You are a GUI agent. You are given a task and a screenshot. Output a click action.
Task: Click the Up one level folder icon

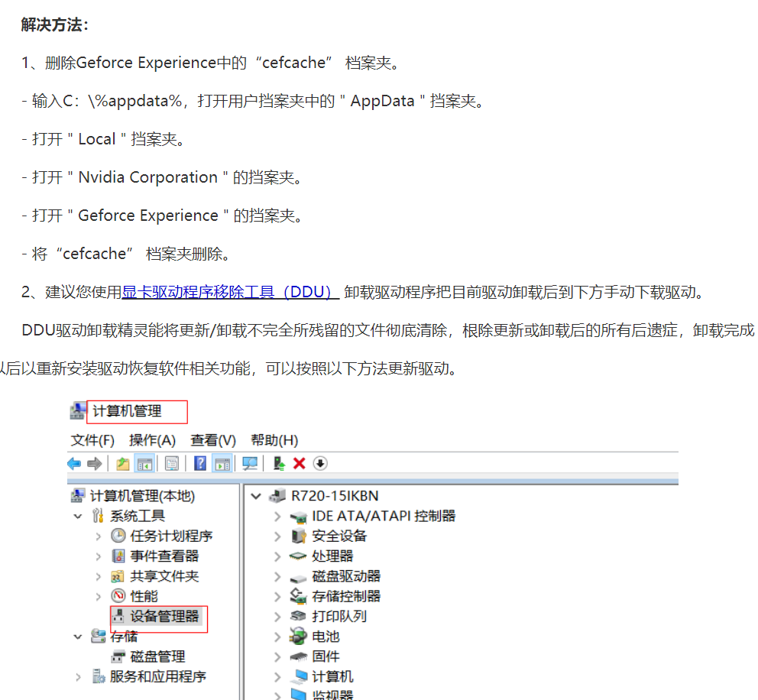(x=123, y=464)
